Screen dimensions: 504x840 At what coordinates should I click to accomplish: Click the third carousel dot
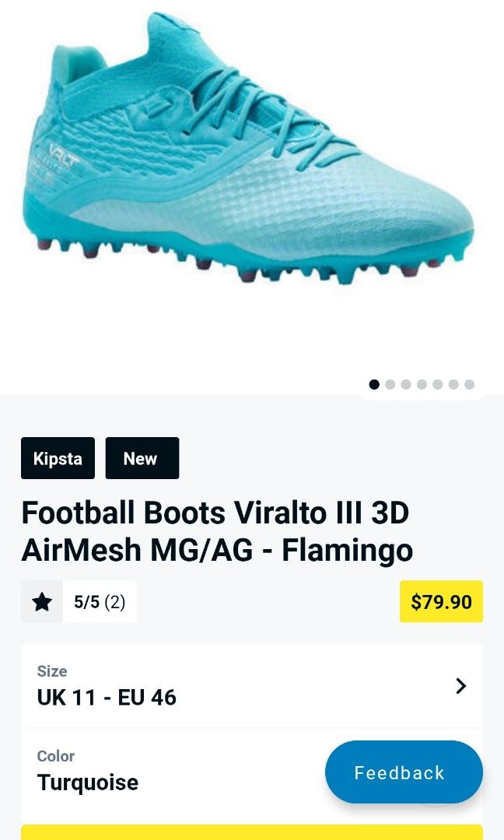(x=405, y=383)
